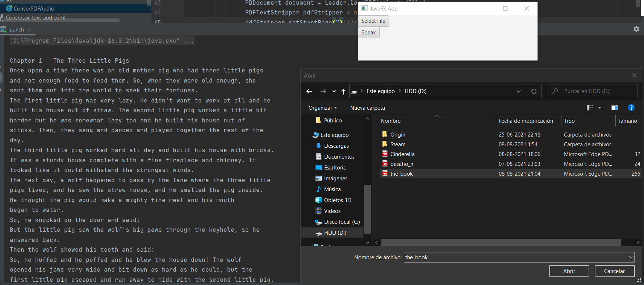Open help with the blue question mark
The image size is (644, 285).
tap(631, 108)
